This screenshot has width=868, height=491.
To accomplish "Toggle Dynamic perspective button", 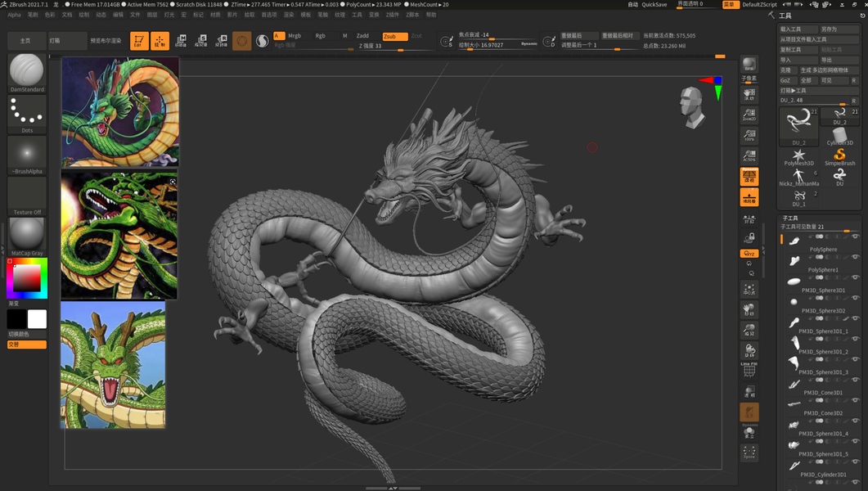I will [x=749, y=176].
